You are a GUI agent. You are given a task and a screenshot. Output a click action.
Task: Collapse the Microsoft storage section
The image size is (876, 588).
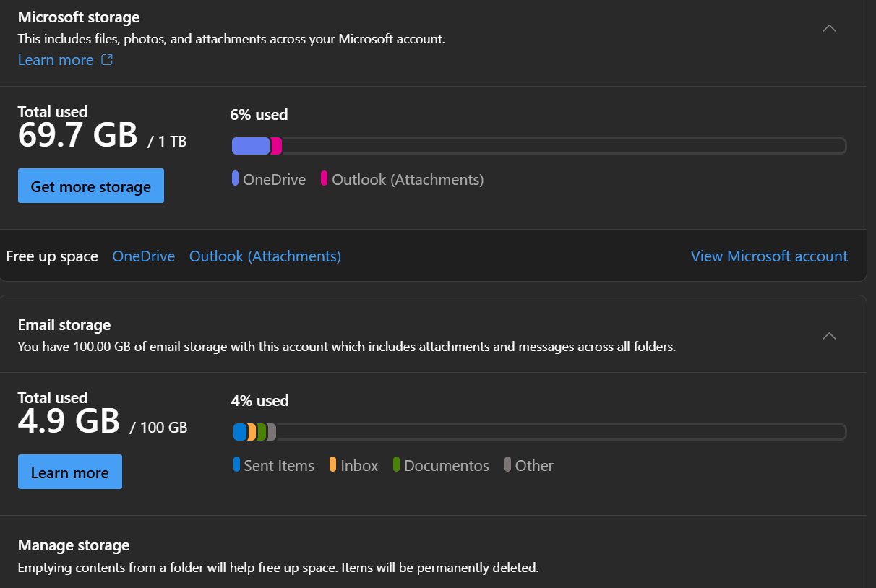pos(830,29)
